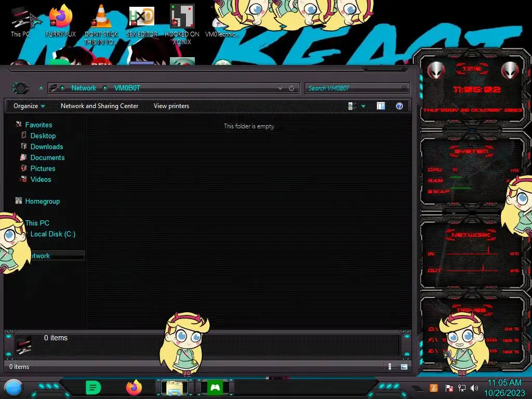Open explorer Help

coord(400,106)
